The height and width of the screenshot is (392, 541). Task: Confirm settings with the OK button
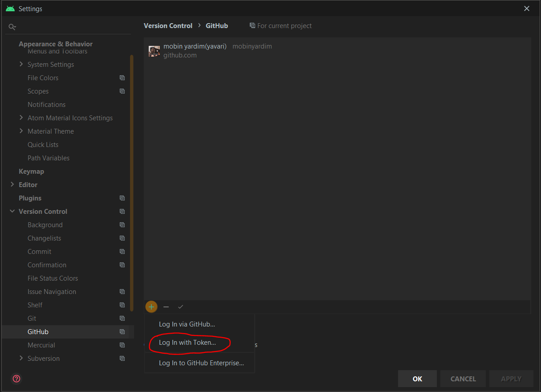[x=417, y=379]
